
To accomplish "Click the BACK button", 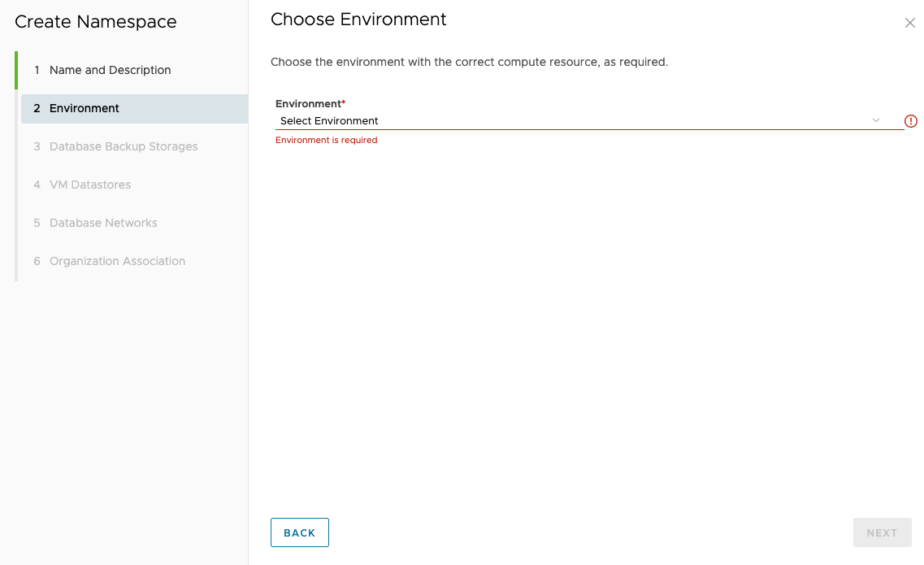I will click(x=299, y=532).
